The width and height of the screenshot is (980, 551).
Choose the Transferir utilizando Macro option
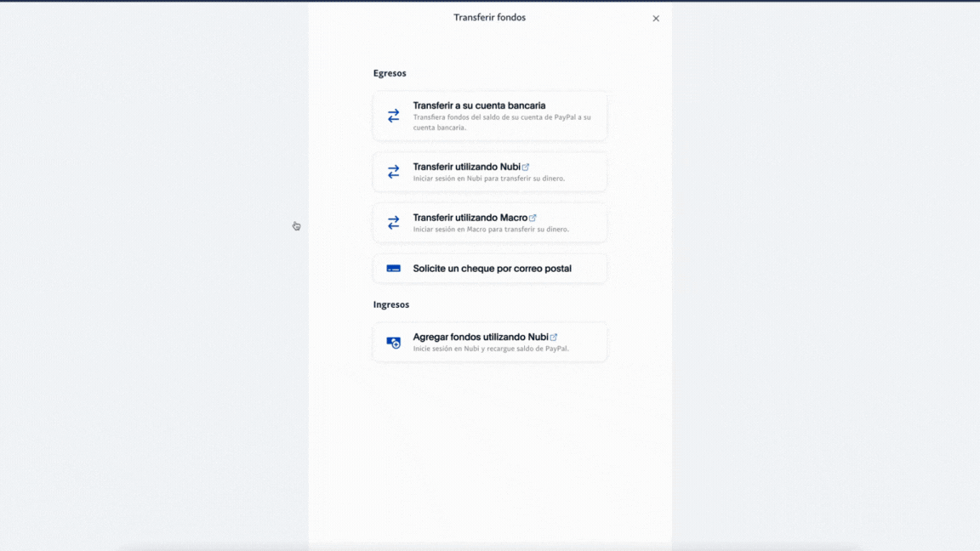coord(470,218)
